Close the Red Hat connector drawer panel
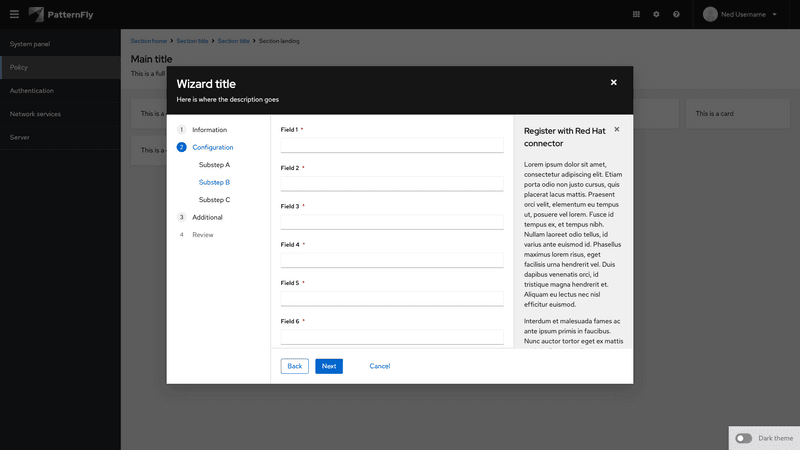800x450 pixels. 617,129
